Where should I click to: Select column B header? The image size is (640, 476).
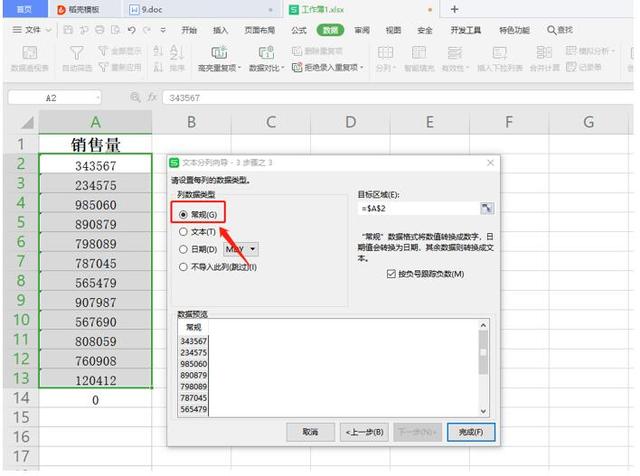(x=191, y=122)
